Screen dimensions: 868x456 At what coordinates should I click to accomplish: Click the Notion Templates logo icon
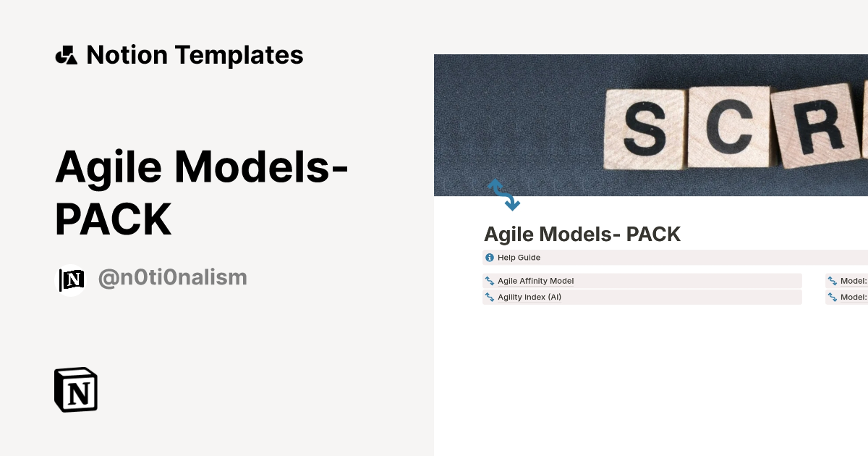tap(68, 54)
